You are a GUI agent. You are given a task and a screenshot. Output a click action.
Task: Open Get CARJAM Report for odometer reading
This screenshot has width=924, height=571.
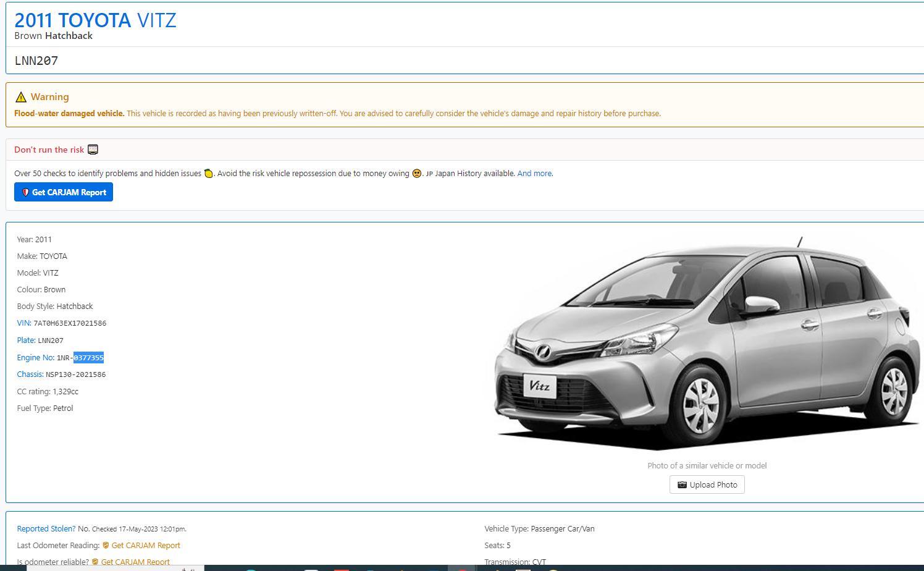tap(146, 546)
